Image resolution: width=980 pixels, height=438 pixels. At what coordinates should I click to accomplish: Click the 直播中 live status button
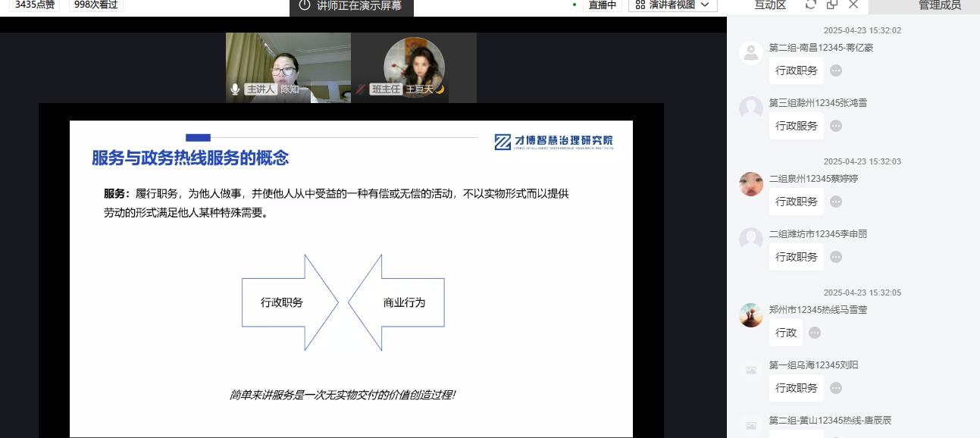tap(603, 5)
